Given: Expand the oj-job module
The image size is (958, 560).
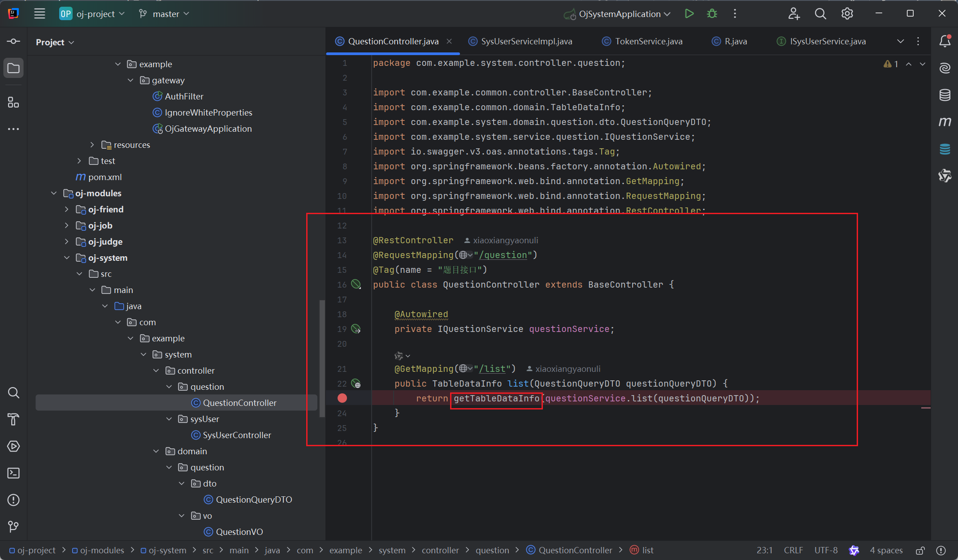Looking at the screenshot, I should (66, 225).
